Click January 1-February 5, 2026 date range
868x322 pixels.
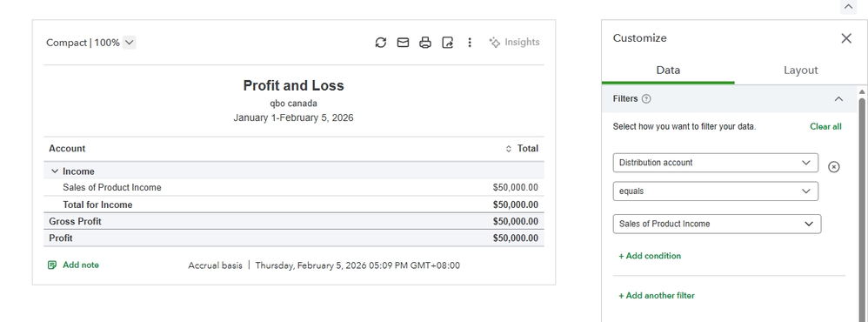coord(293,117)
